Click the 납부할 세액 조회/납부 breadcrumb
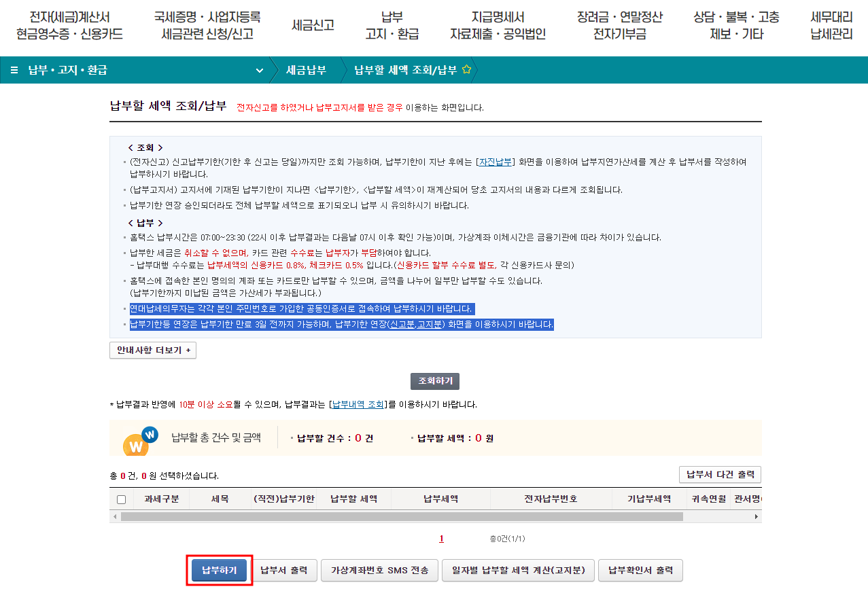This screenshot has height=591, width=868. tap(405, 70)
